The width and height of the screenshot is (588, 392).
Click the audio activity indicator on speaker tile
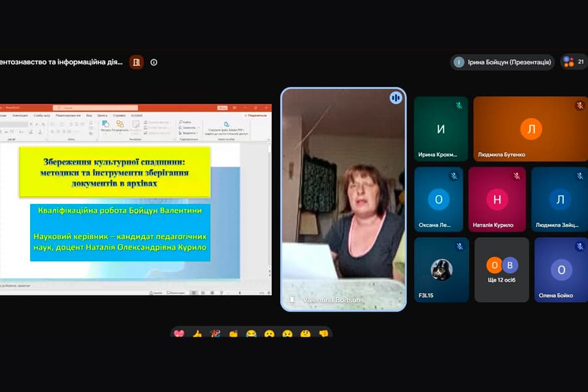coord(396,98)
